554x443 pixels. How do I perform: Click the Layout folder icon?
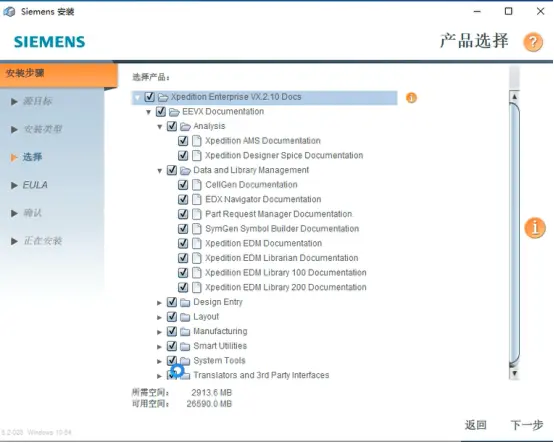tap(185, 317)
